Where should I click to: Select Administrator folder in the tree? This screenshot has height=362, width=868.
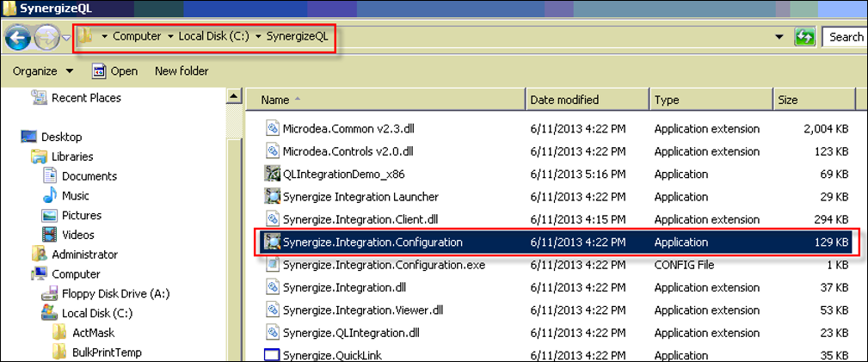[x=84, y=255]
